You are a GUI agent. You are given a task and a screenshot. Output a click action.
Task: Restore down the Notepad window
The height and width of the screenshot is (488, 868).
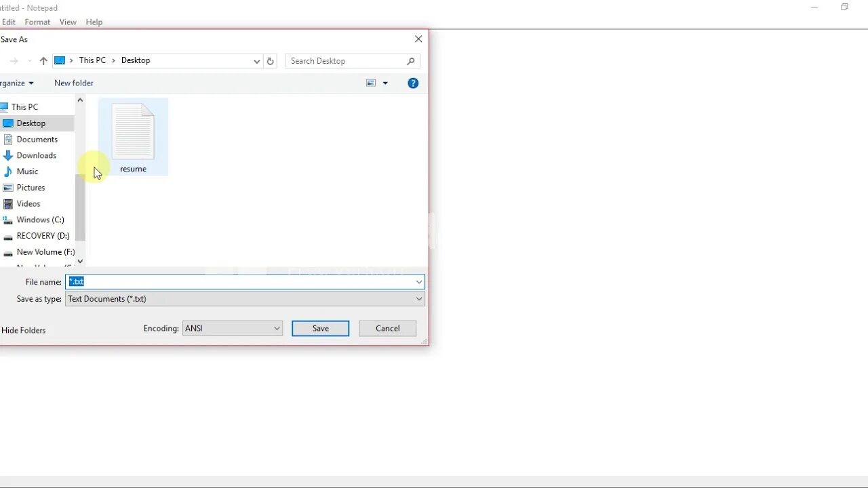click(844, 7)
